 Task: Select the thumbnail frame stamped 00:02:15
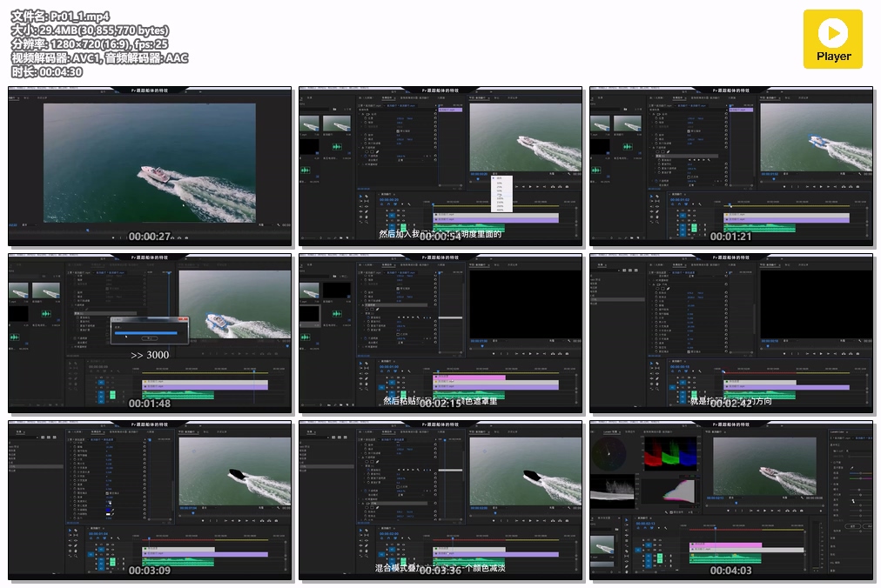click(440, 333)
